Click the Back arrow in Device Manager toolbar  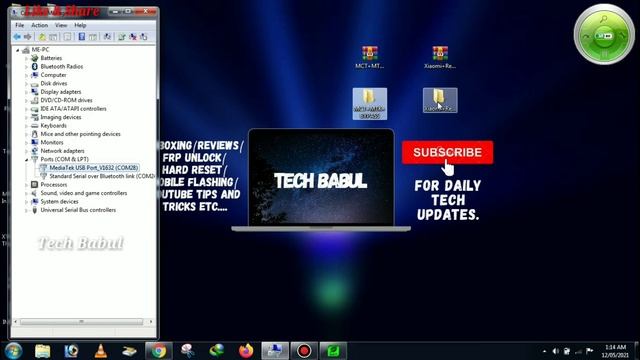pos(17,37)
